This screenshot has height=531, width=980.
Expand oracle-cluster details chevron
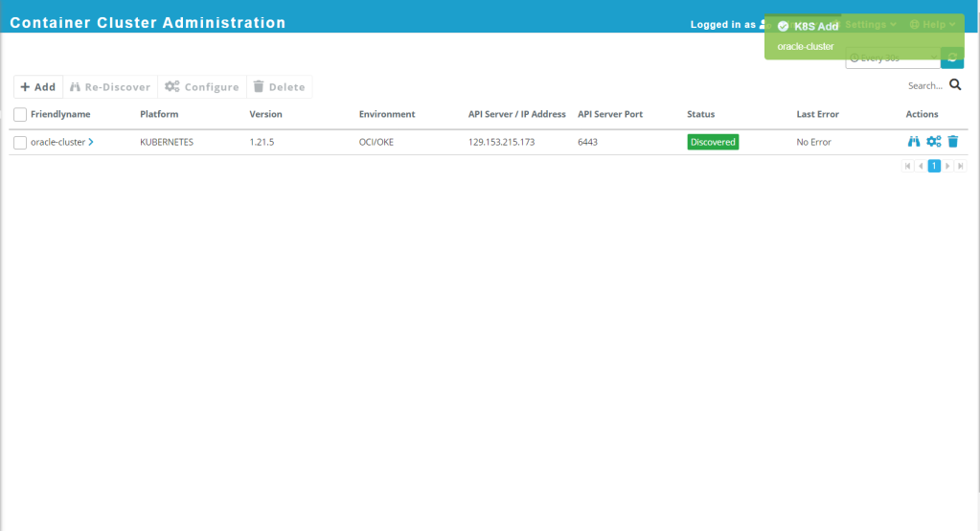click(91, 142)
